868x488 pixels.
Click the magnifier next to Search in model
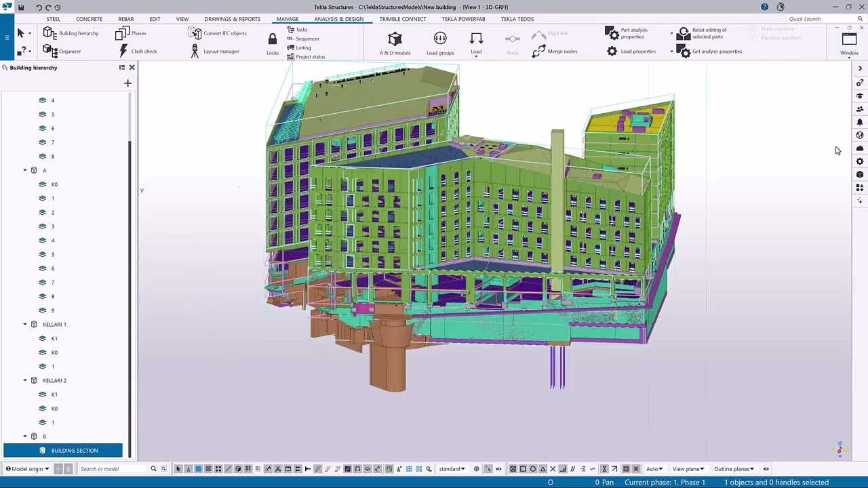(x=153, y=468)
